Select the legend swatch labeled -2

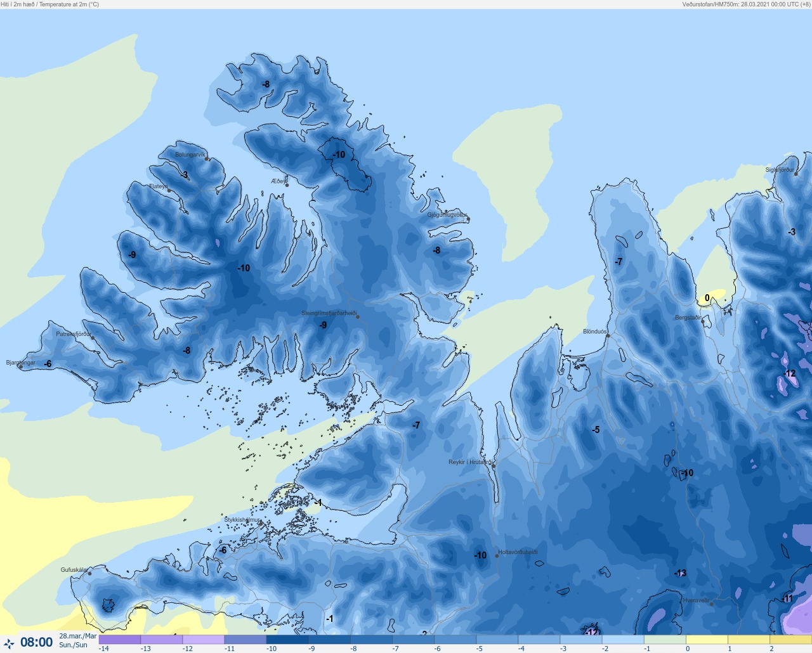(622, 640)
